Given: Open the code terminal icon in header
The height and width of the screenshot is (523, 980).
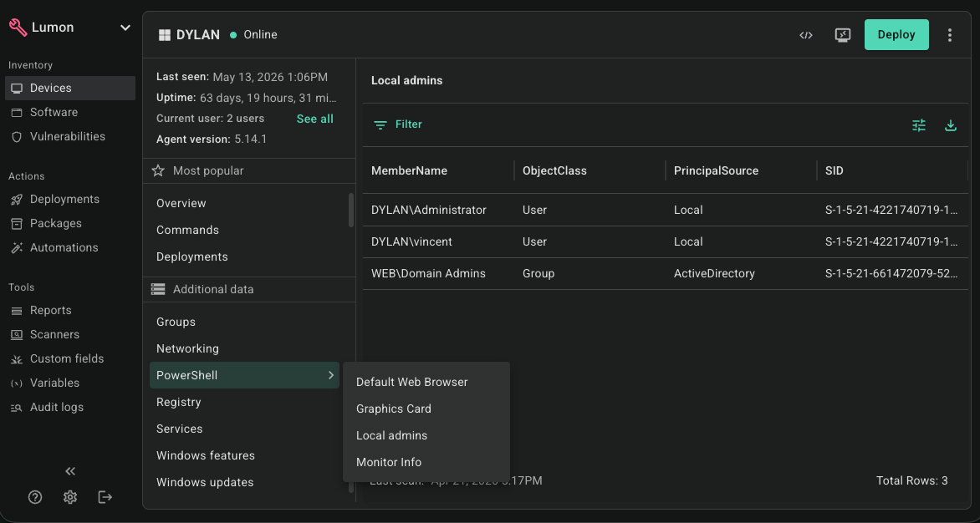Looking at the screenshot, I should coord(806,35).
